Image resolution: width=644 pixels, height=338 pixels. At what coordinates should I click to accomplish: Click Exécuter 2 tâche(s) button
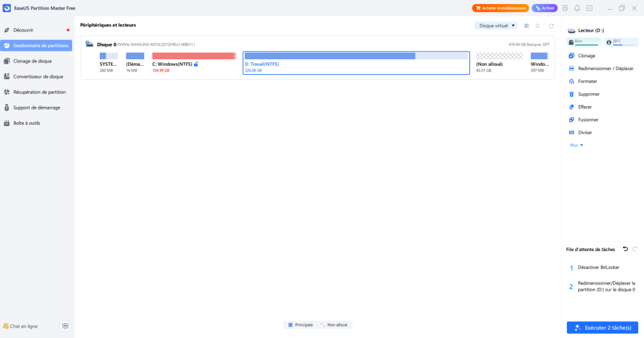(x=602, y=328)
